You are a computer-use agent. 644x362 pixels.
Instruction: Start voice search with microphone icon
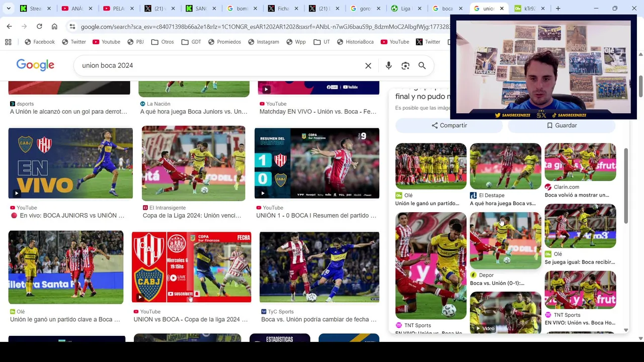[x=388, y=66]
